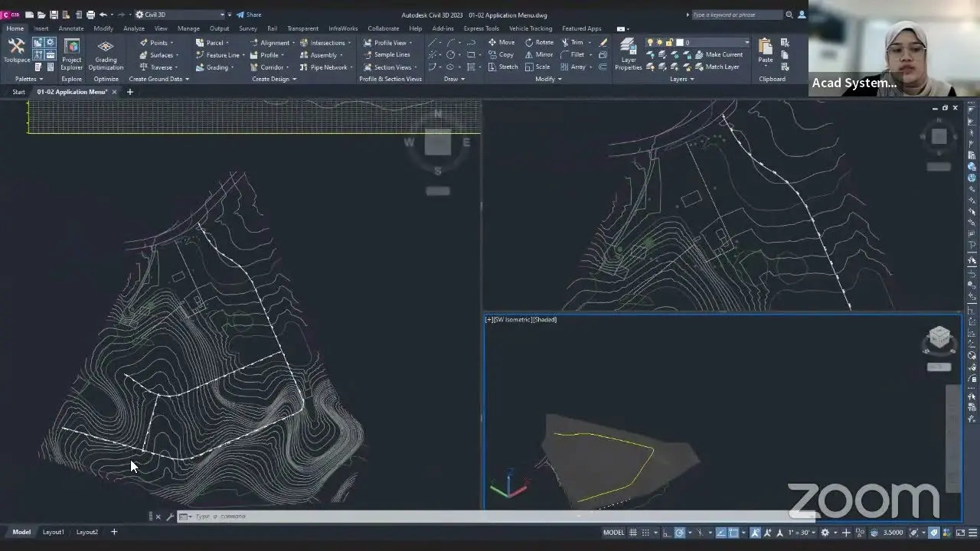Click the Share button
This screenshot has height=551, width=980.
pos(249,15)
